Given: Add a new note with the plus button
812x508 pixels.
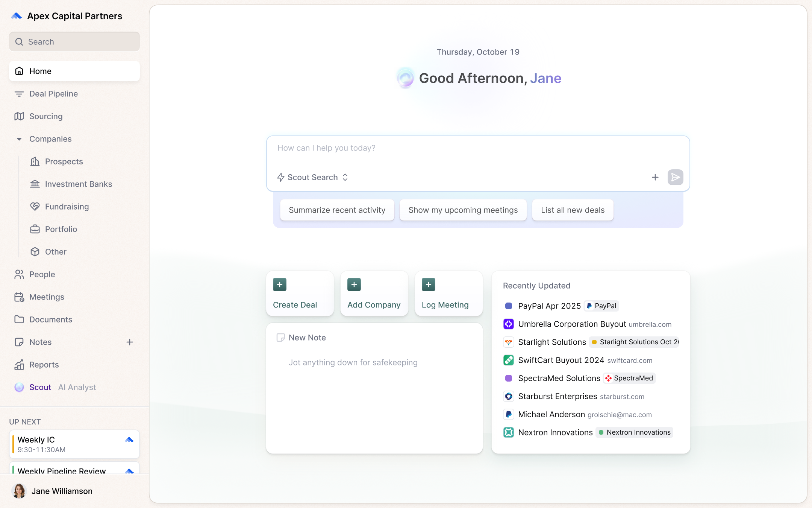Looking at the screenshot, I should click(x=130, y=342).
